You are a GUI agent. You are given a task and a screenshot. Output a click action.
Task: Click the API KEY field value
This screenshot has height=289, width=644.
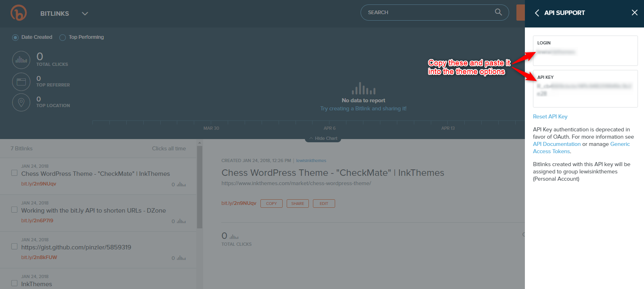[584, 90]
